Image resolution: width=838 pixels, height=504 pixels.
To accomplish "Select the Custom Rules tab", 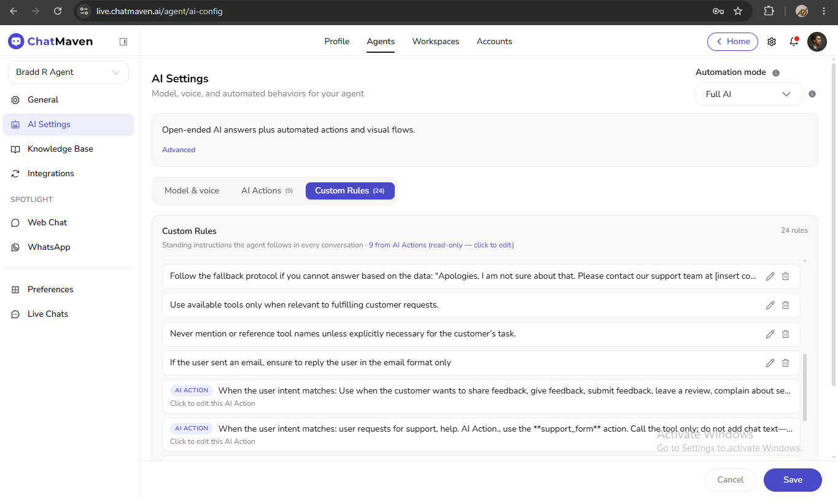I will coord(350,190).
